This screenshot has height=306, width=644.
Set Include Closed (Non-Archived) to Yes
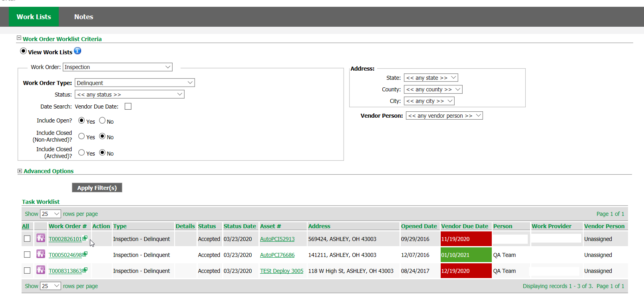(81, 136)
